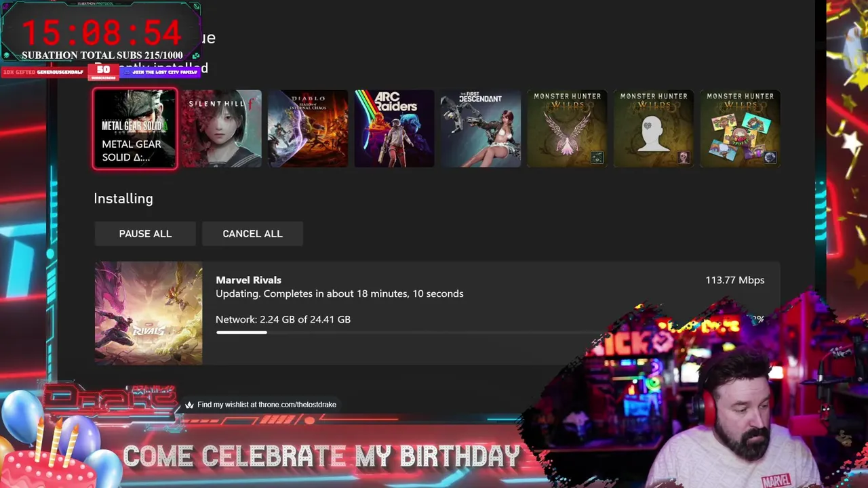Click the "Join the Lost City Family" badge

coord(160,72)
